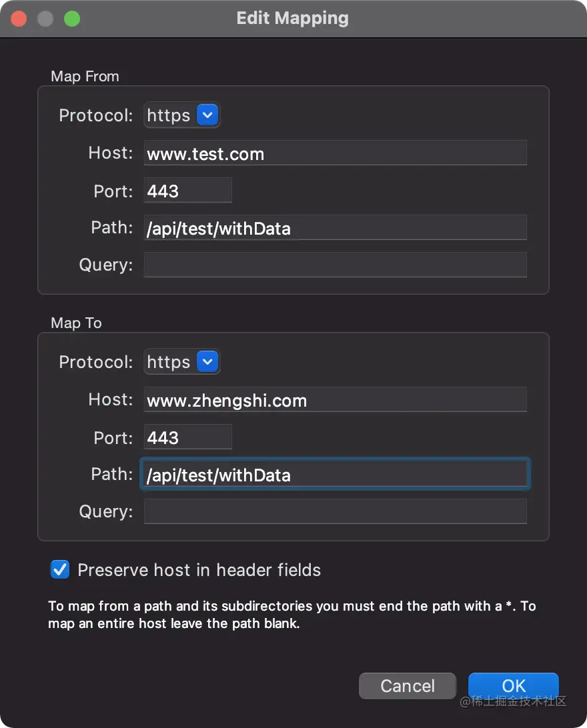Click the highlighted Map To Path field
The width and height of the screenshot is (587, 728).
336,474
